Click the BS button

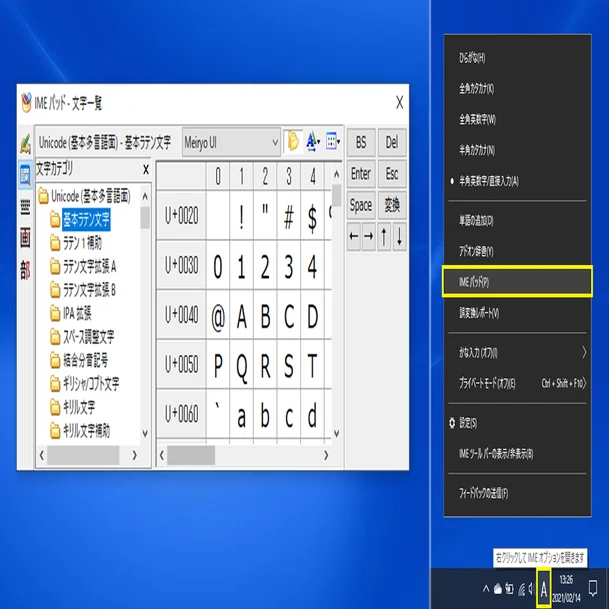click(361, 143)
